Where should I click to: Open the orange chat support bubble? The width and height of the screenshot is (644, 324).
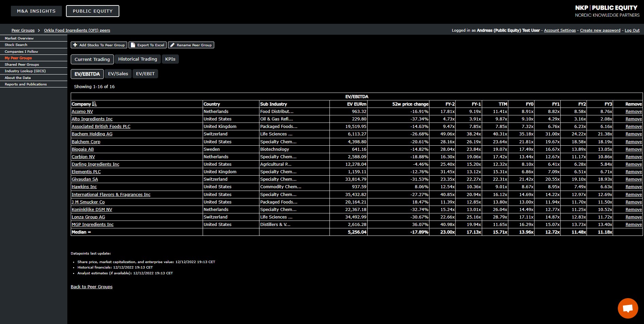click(628, 308)
